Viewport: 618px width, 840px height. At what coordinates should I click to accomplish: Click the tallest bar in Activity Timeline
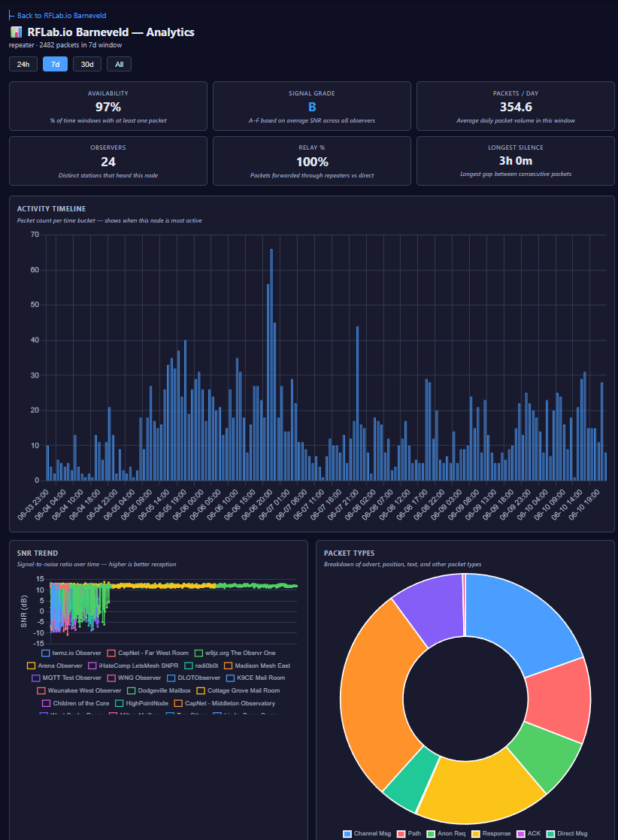[x=271, y=364]
